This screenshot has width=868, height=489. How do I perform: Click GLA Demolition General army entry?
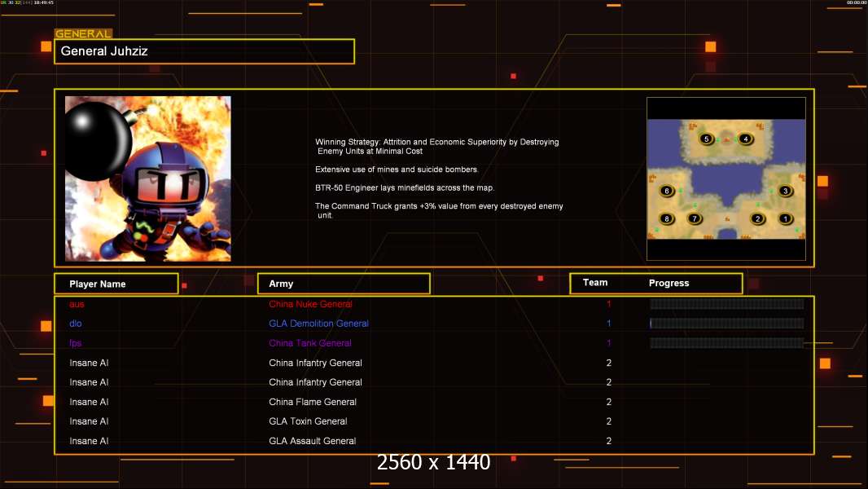[319, 324]
